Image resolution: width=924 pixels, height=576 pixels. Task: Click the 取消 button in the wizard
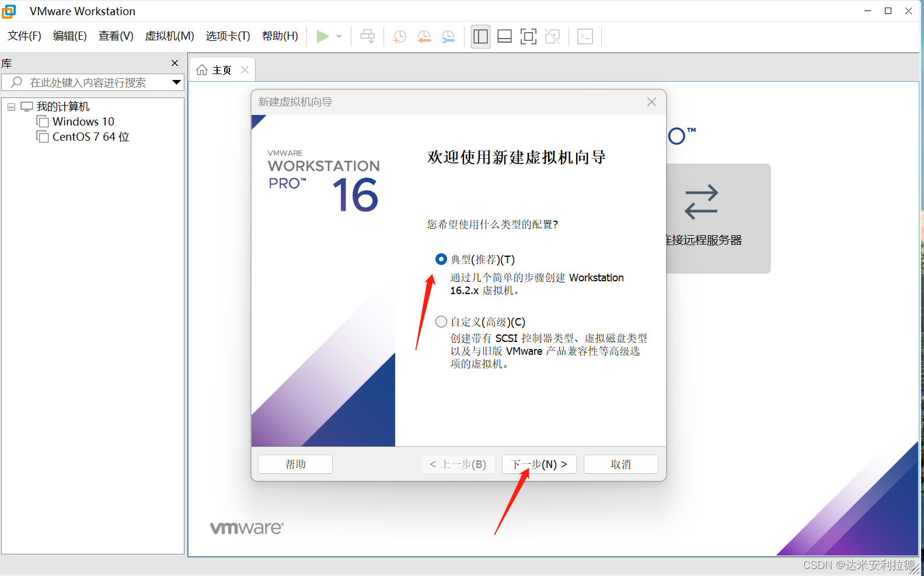click(621, 464)
